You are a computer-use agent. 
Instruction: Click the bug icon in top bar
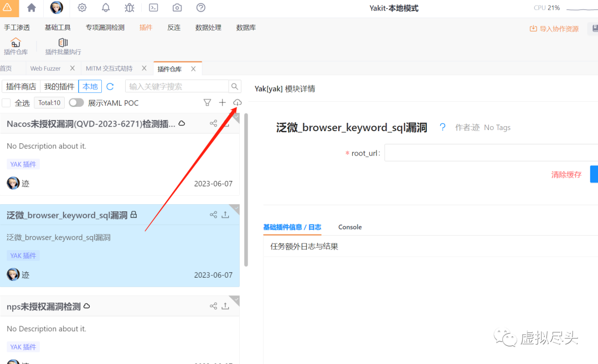click(x=129, y=8)
